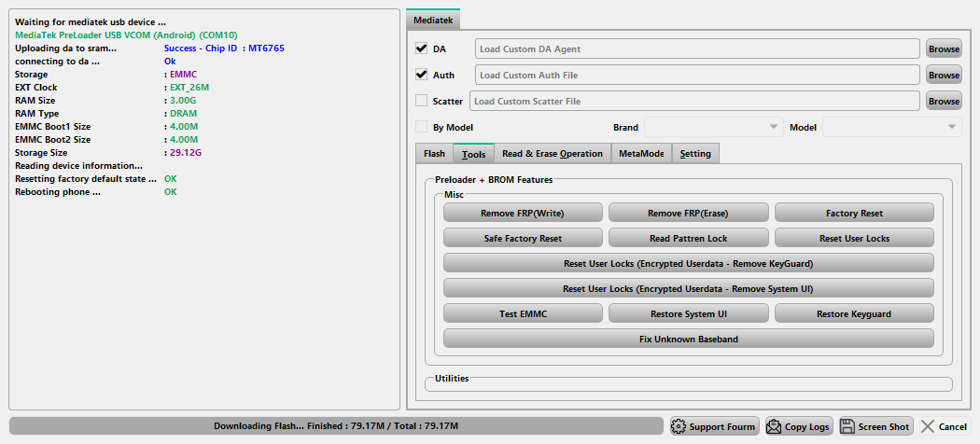The height and width of the screenshot is (444, 980).
Task: Switch to the MetaMode tab
Action: [x=641, y=154]
